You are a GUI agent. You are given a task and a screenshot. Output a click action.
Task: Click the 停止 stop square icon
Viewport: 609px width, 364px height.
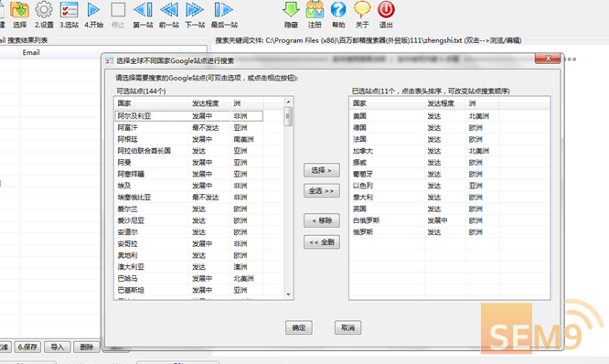click(x=118, y=10)
